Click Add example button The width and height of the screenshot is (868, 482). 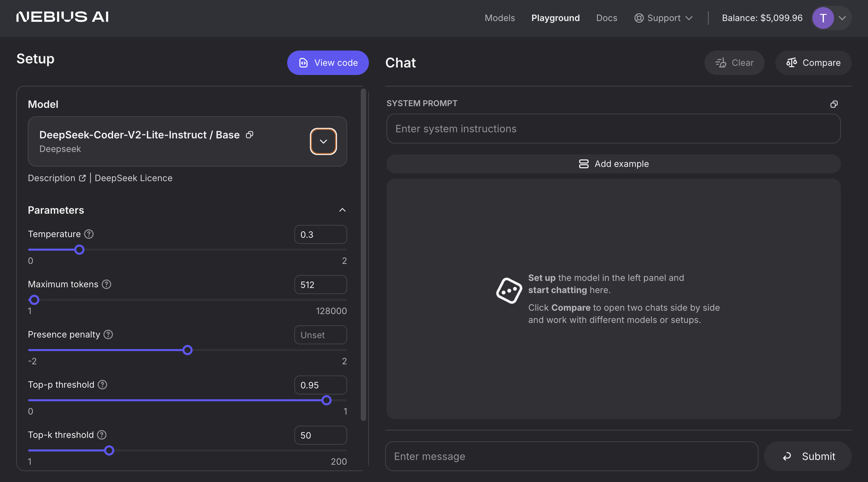coord(613,164)
